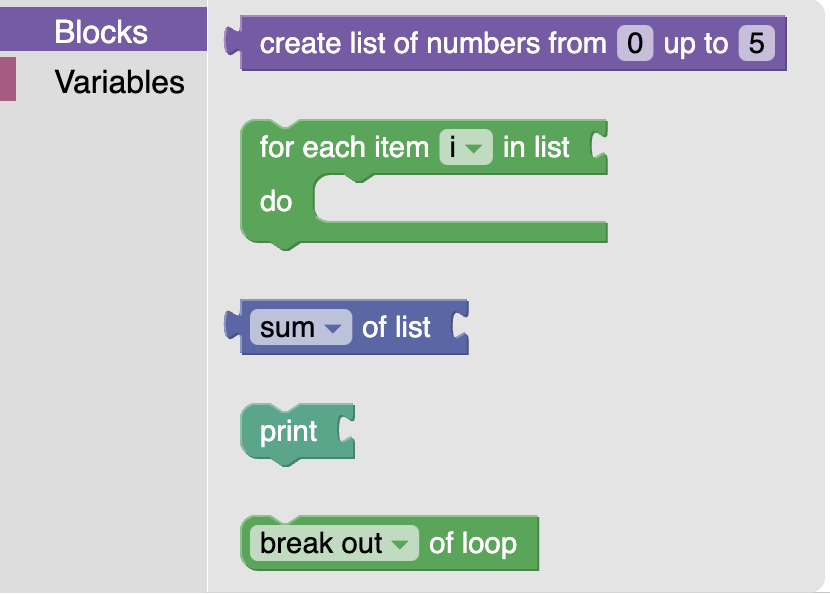The width and height of the screenshot is (830, 594).
Task: Click the 'up to' label text
Action: (695, 44)
